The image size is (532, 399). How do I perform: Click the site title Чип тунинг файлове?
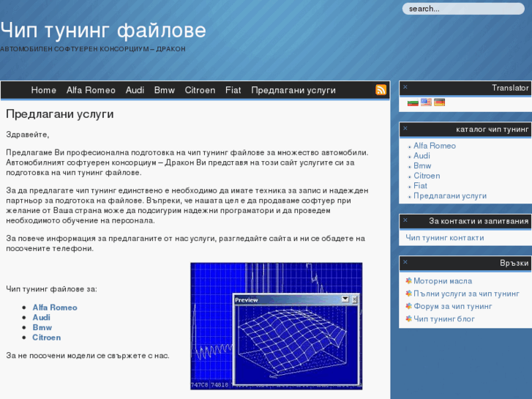point(102,30)
